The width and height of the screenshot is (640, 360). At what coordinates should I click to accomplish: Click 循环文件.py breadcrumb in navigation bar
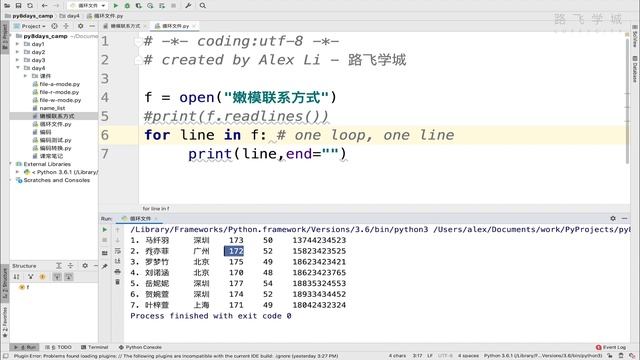click(x=104, y=16)
